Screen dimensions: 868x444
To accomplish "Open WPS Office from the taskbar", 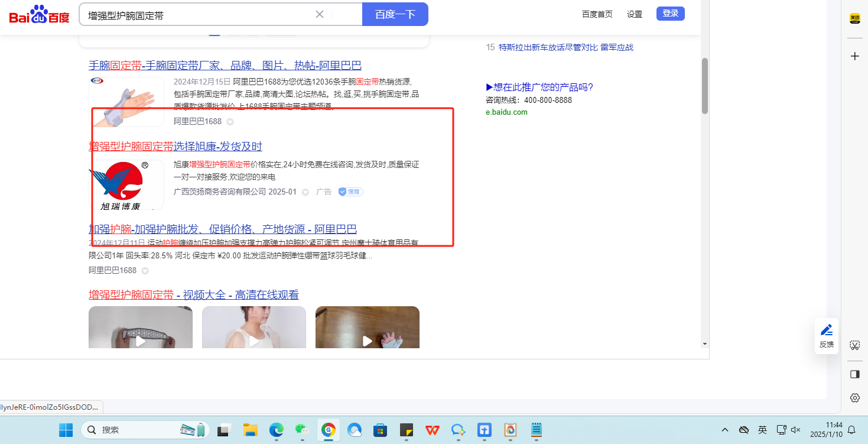I will pyautogui.click(x=433, y=430).
